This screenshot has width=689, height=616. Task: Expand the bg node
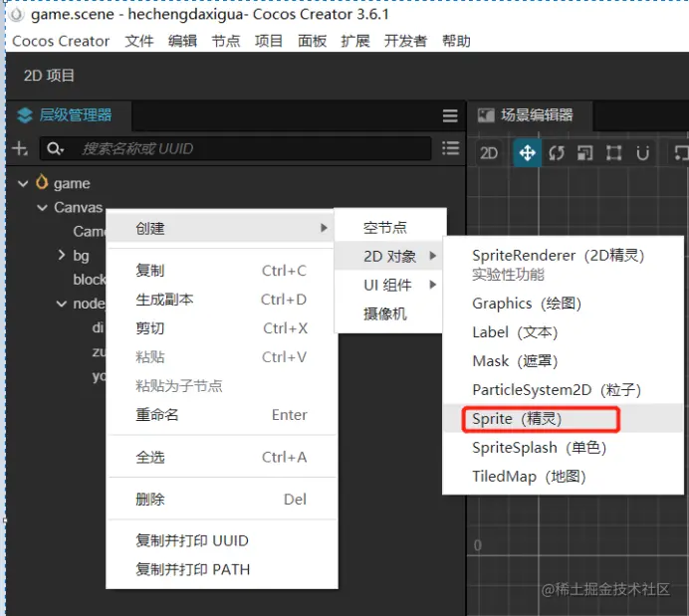pyautogui.click(x=62, y=255)
